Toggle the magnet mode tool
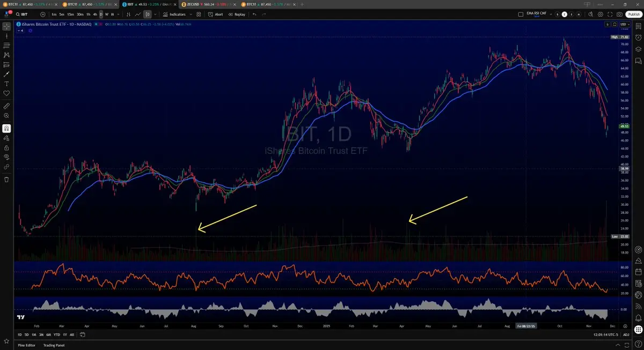The image size is (644, 350). (x=6, y=128)
